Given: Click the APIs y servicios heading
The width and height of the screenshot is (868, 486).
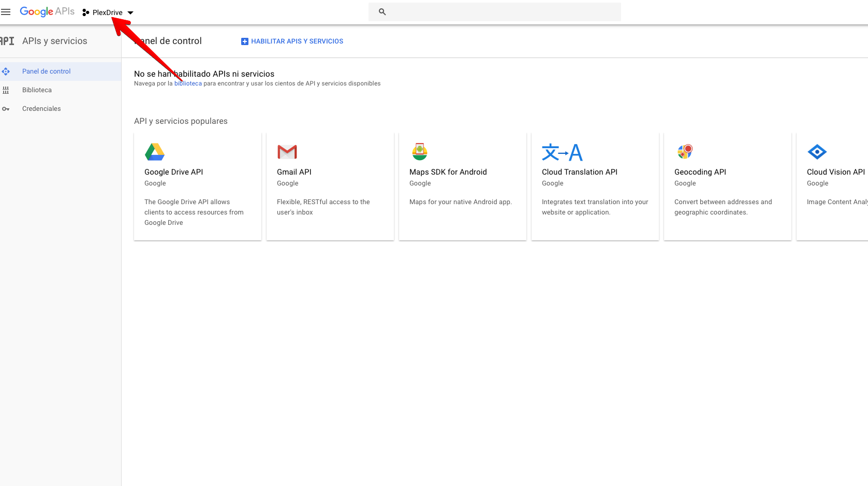Looking at the screenshot, I should (x=55, y=41).
